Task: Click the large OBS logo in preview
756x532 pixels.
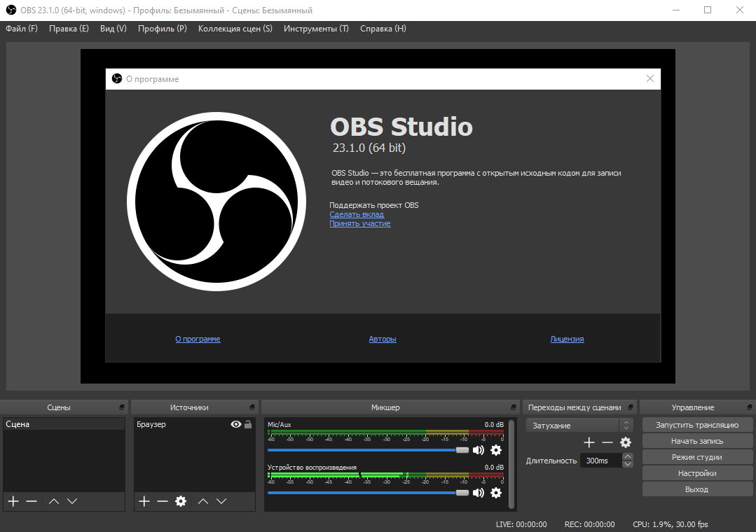Action: click(217, 202)
